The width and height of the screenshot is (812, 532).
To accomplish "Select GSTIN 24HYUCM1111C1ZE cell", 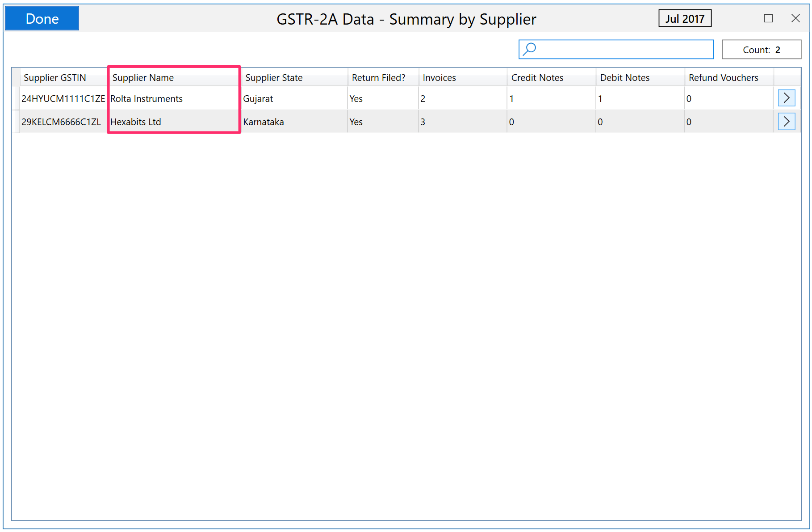I will (x=63, y=99).
